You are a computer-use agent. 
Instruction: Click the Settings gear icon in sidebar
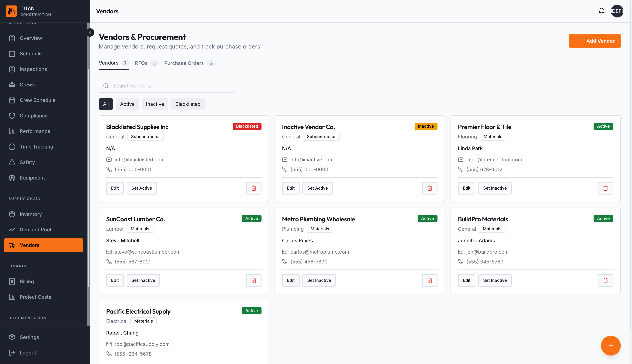12,337
